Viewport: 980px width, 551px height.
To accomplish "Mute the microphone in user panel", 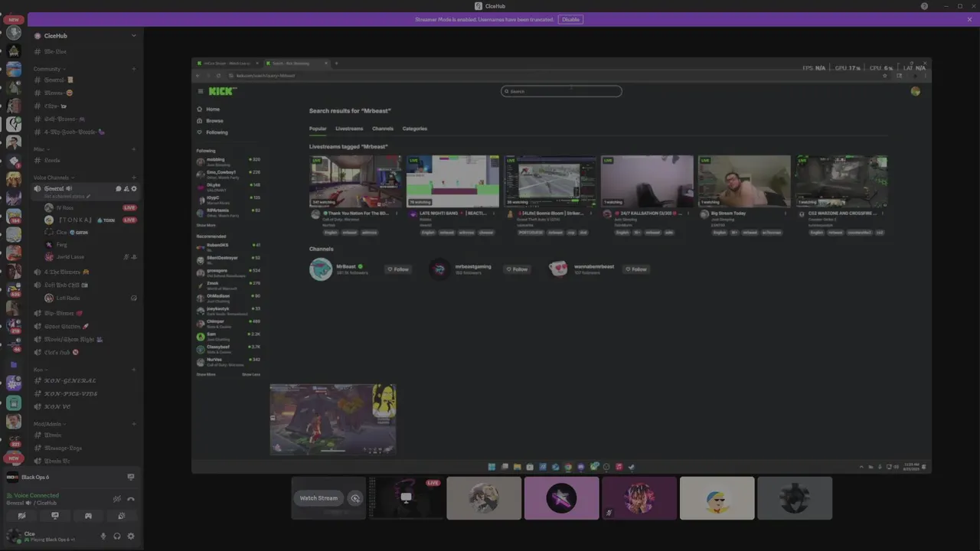I will point(103,536).
